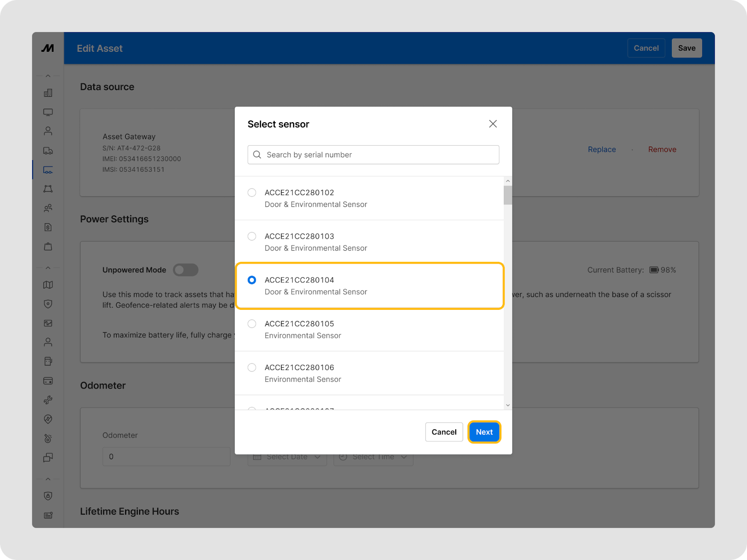Click the whistle icon in the sidebar
Viewport: 747px width, 560px height.
pos(48,438)
